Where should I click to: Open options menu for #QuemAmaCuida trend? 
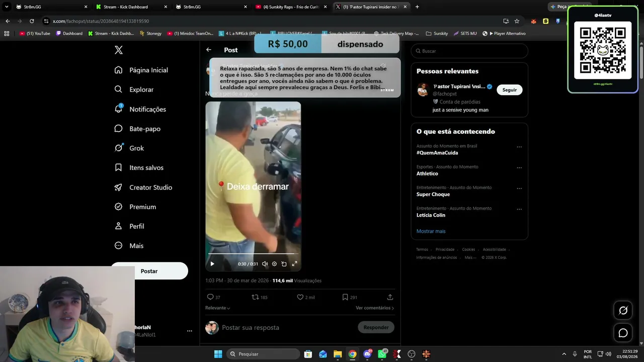coord(519,147)
